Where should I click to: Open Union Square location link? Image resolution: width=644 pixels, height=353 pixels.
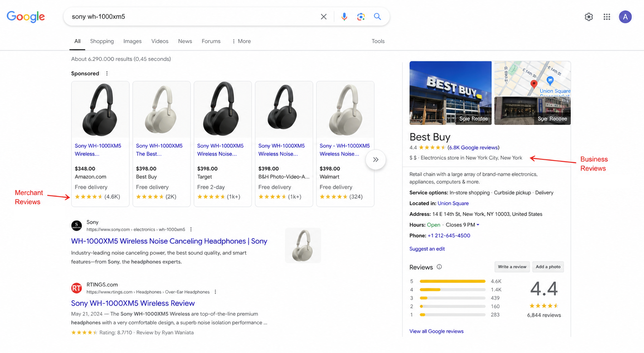[453, 203]
